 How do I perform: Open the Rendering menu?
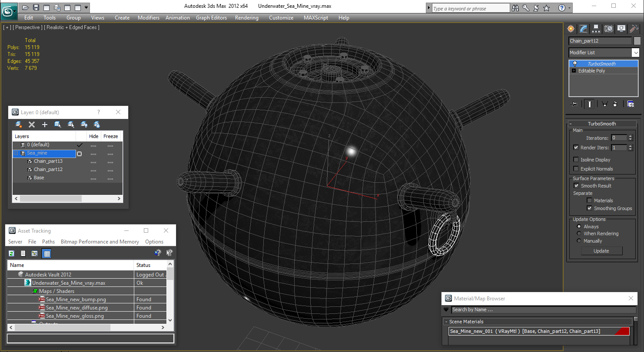247,18
